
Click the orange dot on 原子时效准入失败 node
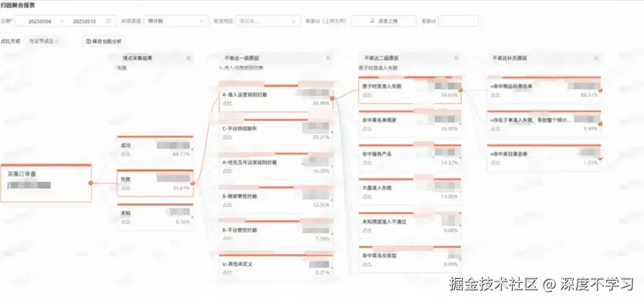click(x=460, y=90)
